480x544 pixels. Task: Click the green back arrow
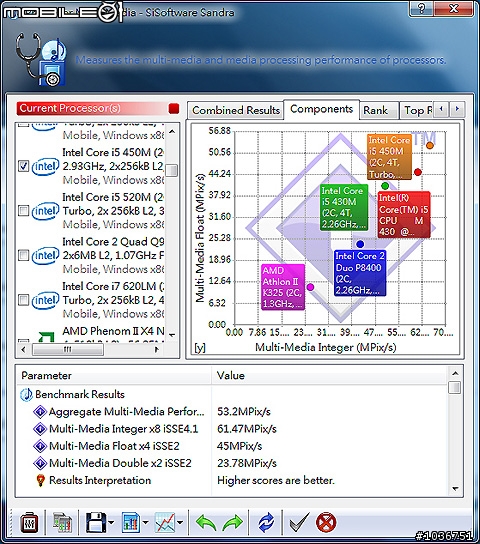point(206,523)
